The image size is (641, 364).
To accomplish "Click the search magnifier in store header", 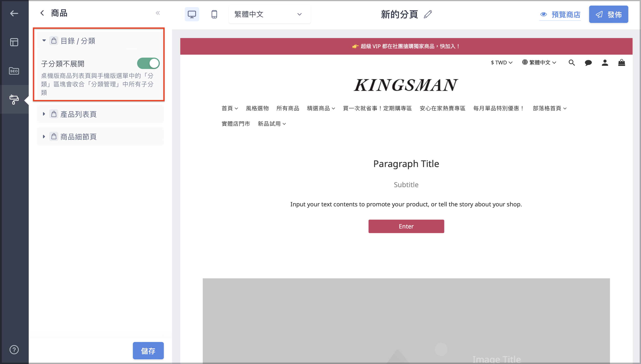I will coord(572,63).
